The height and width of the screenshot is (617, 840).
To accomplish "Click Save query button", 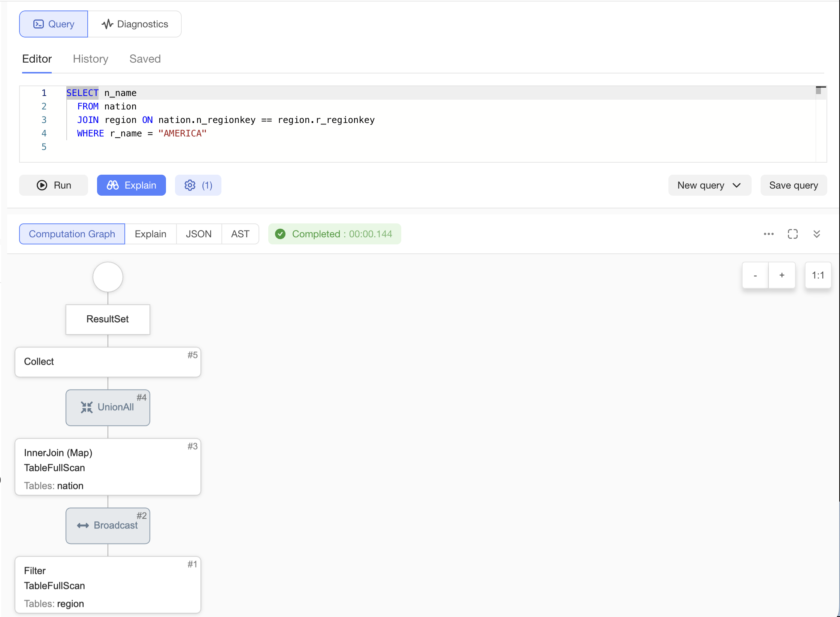I will 794,185.
